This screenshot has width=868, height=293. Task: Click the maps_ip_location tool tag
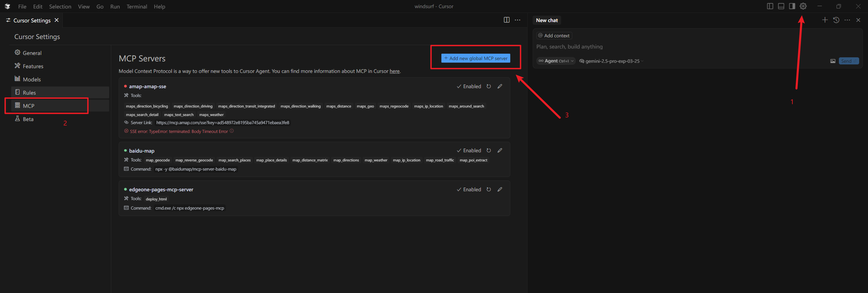(428, 106)
